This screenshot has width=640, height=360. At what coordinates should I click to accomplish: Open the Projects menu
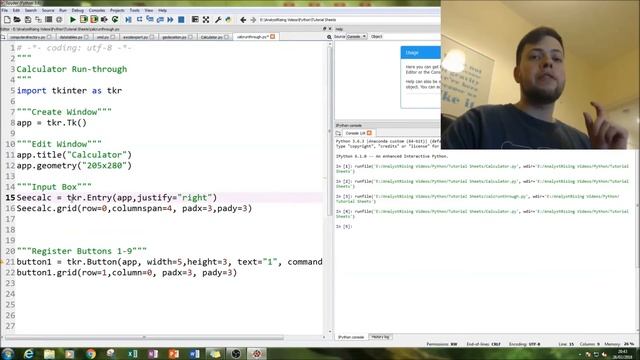click(117, 10)
